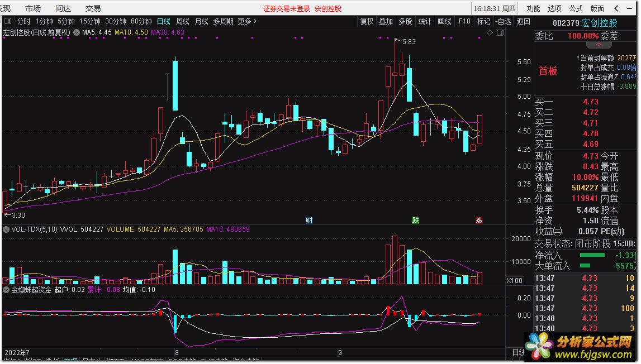Click the 换手 value 5.44%
The height and width of the screenshot is (364, 641).
(x=587, y=210)
